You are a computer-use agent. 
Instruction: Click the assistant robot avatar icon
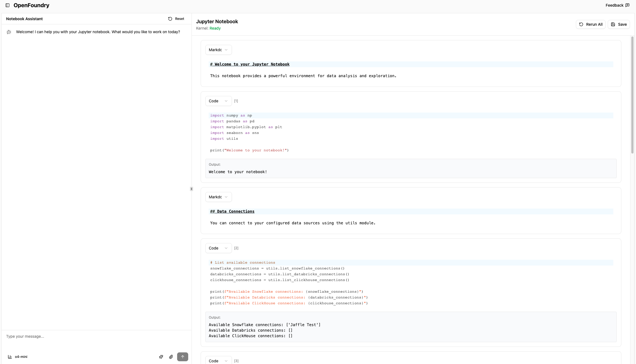pyautogui.click(x=9, y=32)
